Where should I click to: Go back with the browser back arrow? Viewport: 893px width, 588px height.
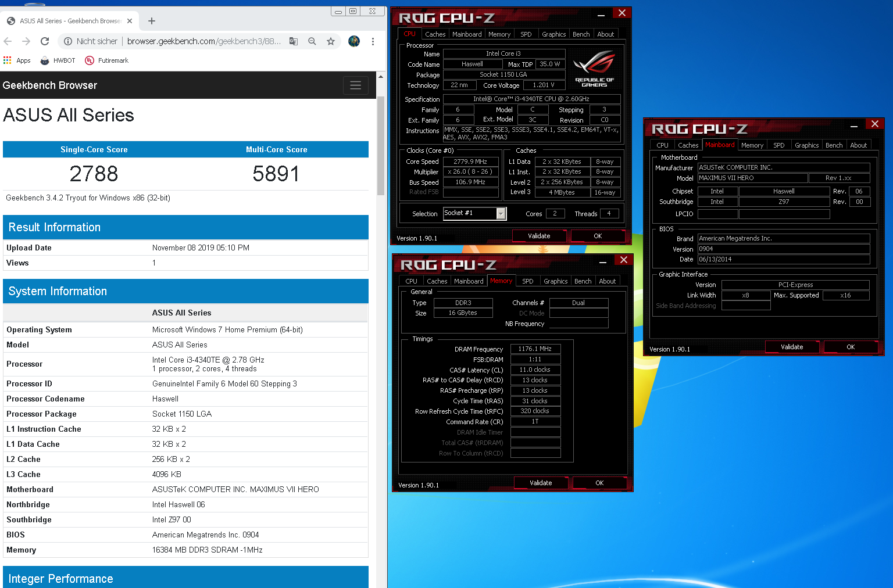tap(8, 41)
